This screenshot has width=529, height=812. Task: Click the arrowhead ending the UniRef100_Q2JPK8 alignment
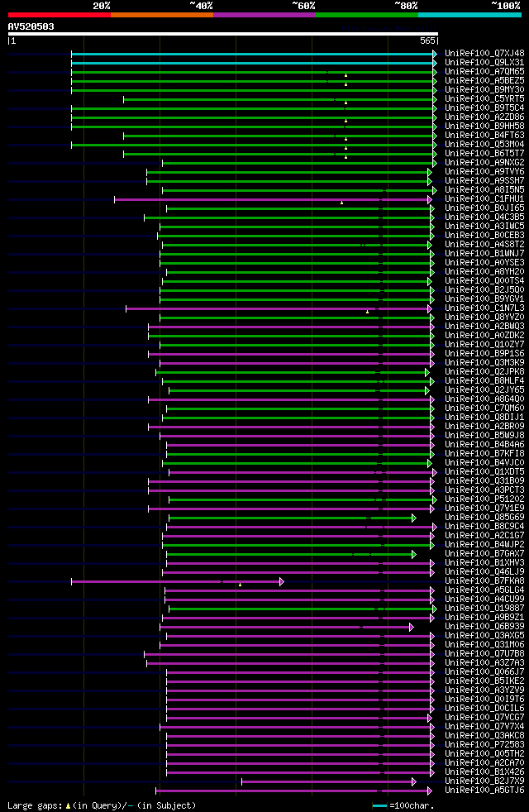pos(427,372)
